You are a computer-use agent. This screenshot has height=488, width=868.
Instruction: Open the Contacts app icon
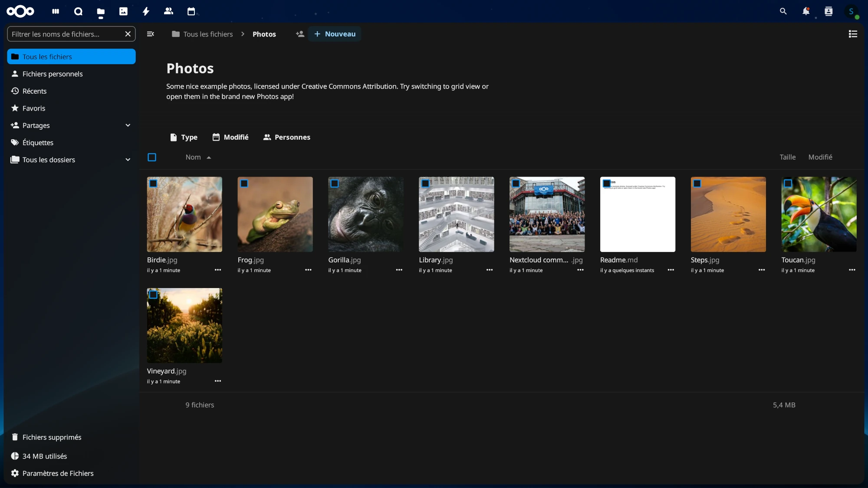pos(168,11)
